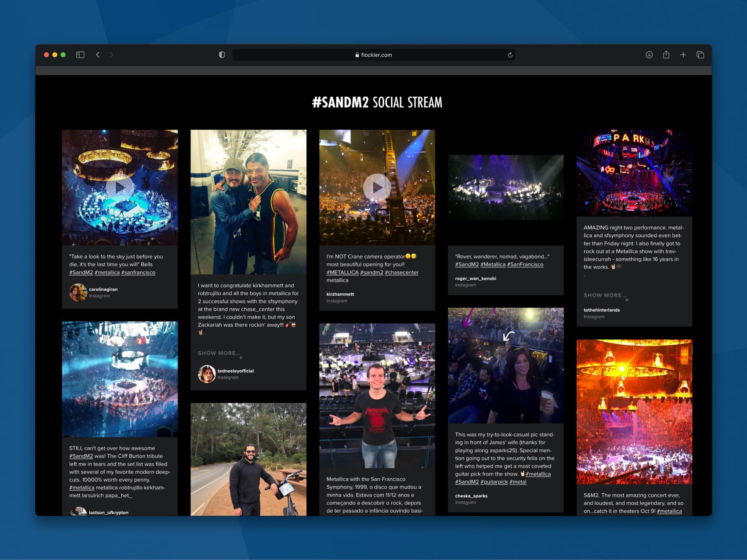
Task: Open the lastson_ofkrypton username
Action: click(x=108, y=512)
